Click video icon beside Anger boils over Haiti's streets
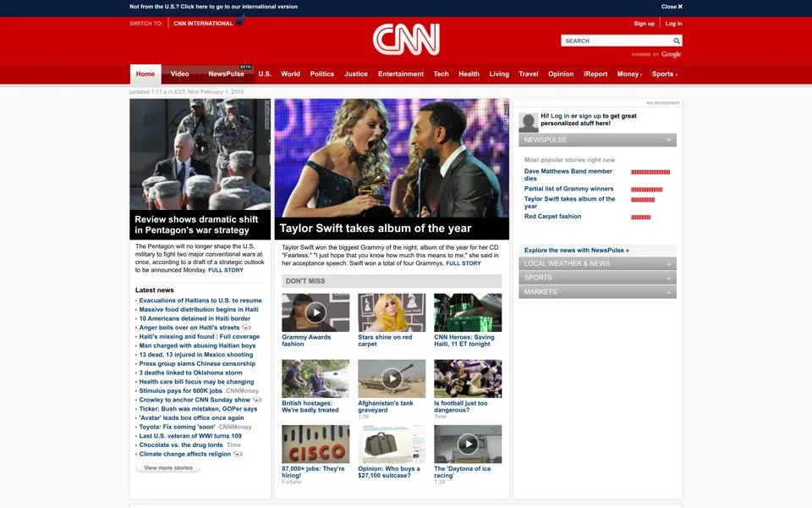 (246, 328)
